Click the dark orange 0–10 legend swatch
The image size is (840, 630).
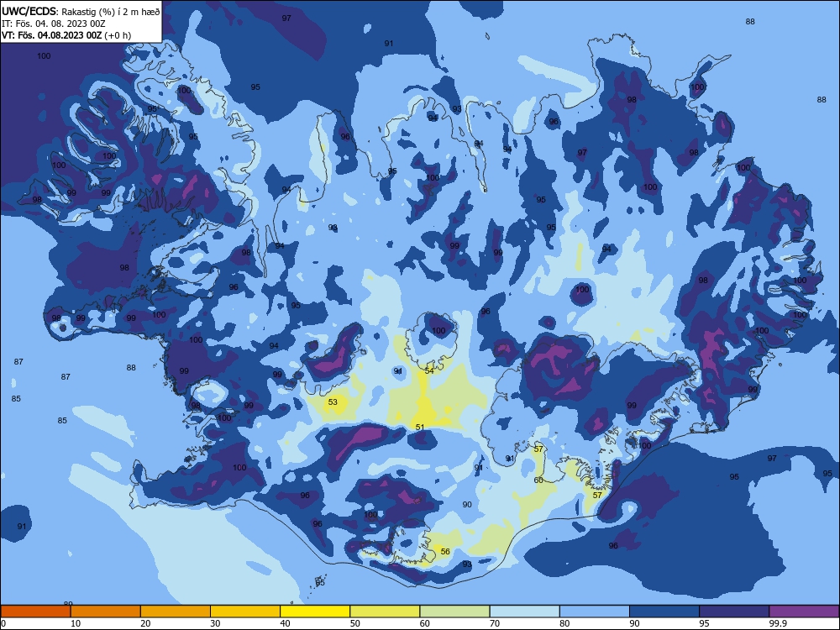[35, 612]
